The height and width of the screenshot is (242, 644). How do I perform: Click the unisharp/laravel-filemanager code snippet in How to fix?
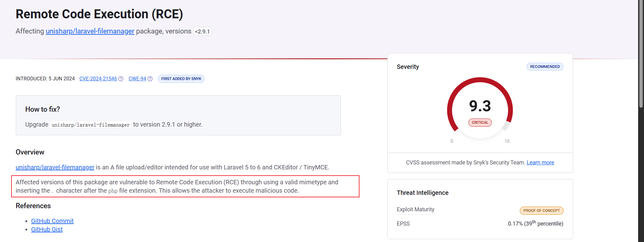click(x=91, y=125)
